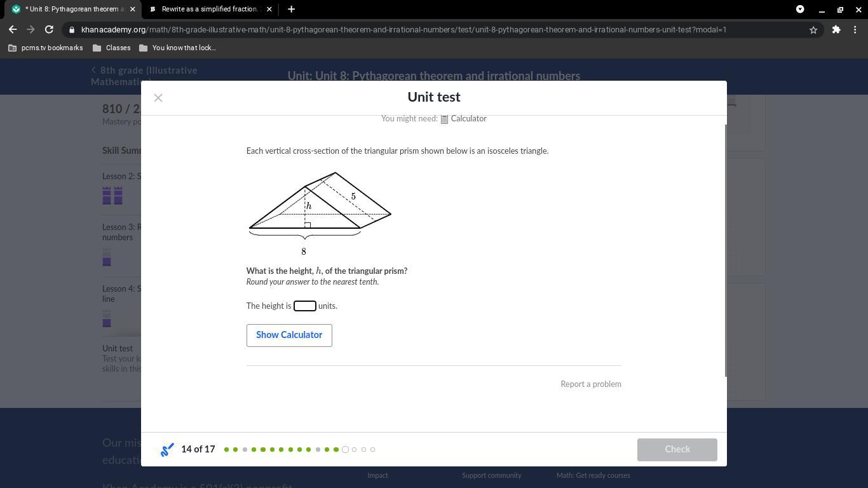Click the 'Round your answer to the nearest tenth' text

(313, 282)
